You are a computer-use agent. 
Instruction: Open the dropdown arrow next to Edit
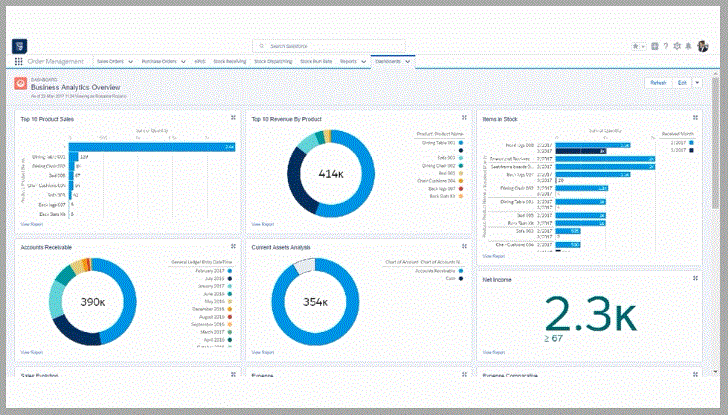(697, 83)
